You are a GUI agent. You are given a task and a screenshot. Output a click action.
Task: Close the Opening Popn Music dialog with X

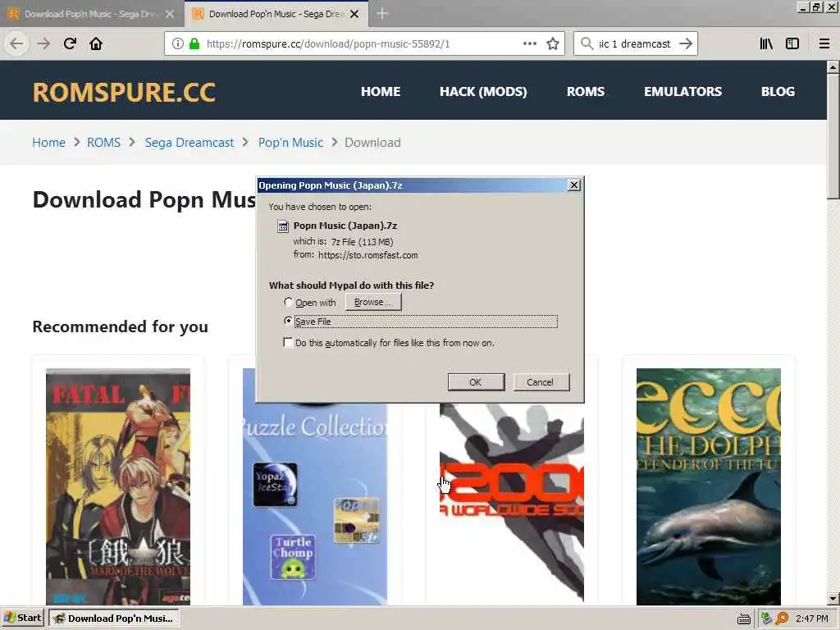(573, 185)
